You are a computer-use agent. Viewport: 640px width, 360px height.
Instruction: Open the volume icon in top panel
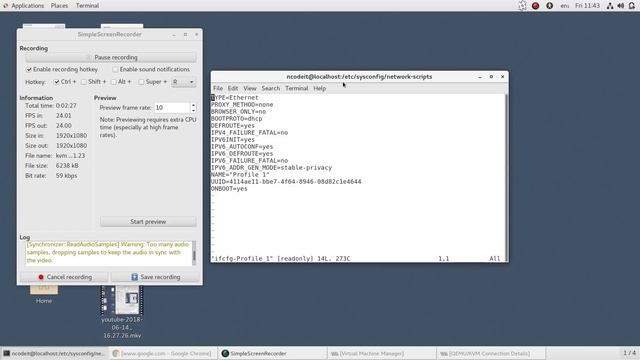(620, 6)
